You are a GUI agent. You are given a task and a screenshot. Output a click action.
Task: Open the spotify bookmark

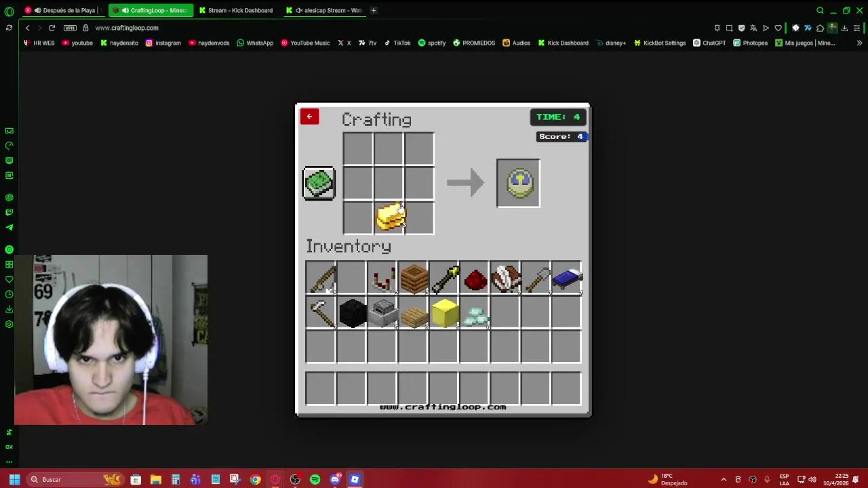[432, 43]
